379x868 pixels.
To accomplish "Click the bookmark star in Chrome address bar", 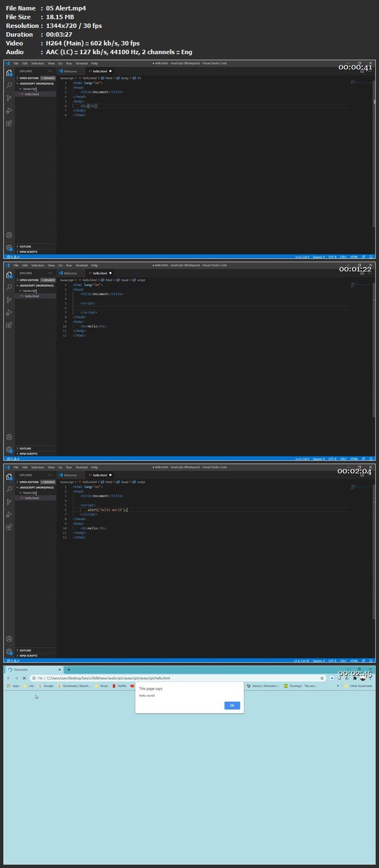I will pos(322,678).
